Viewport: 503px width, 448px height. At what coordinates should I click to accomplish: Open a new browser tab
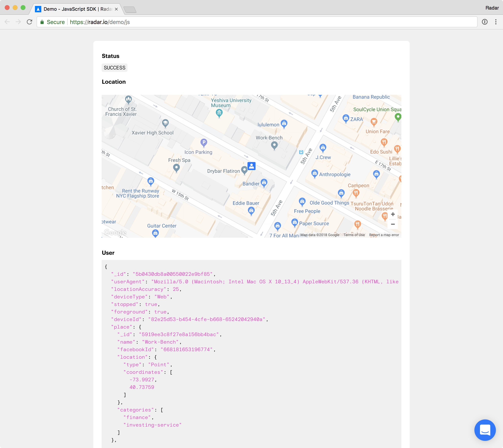coord(130,10)
